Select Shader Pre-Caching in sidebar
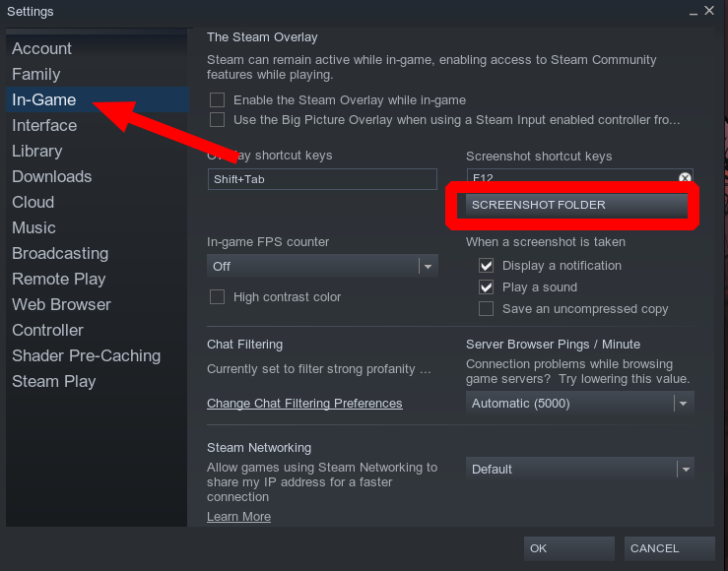Screen dimensions: 728x571 [86, 355]
